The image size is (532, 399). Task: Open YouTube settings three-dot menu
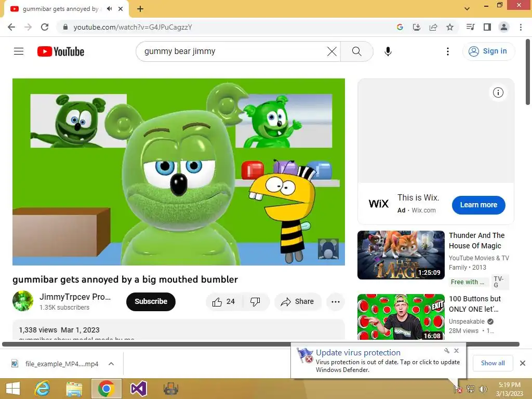[x=447, y=51]
